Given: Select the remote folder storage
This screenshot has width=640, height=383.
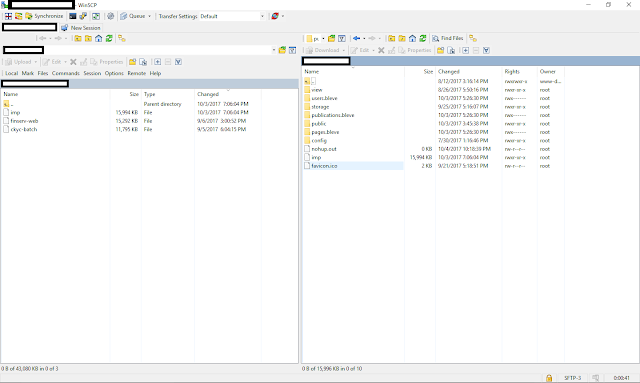Looking at the screenshot, I should click(x=320, y=107).
